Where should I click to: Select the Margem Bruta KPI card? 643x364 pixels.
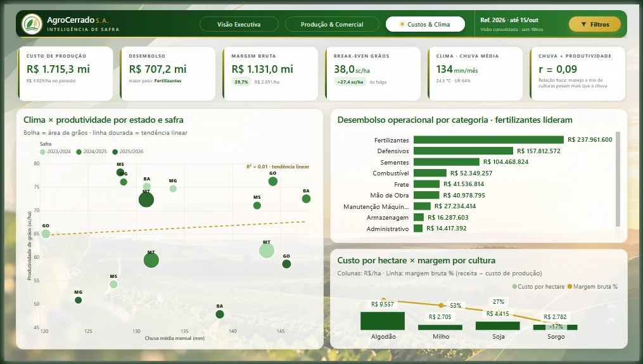click(271, 73)
